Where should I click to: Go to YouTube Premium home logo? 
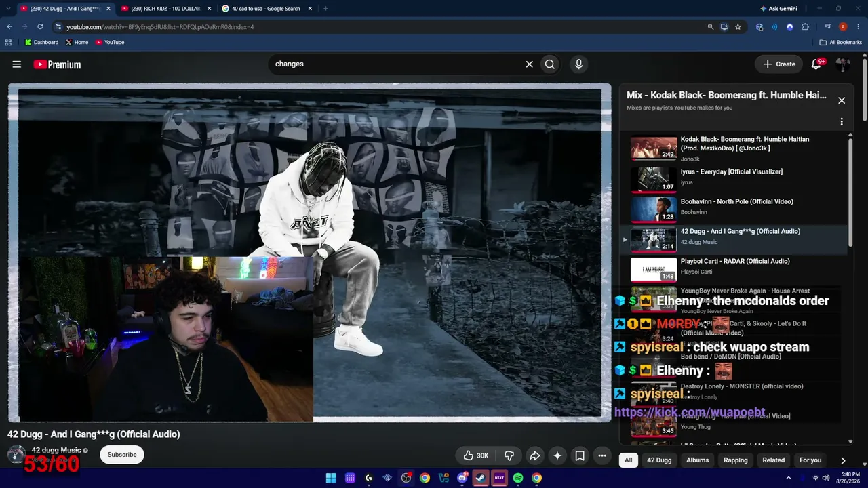point(57,64)
